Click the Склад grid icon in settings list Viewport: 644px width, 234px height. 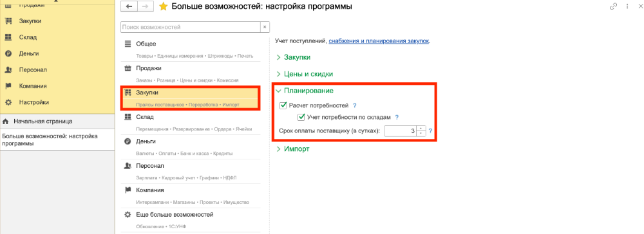(x=128, y=117)
